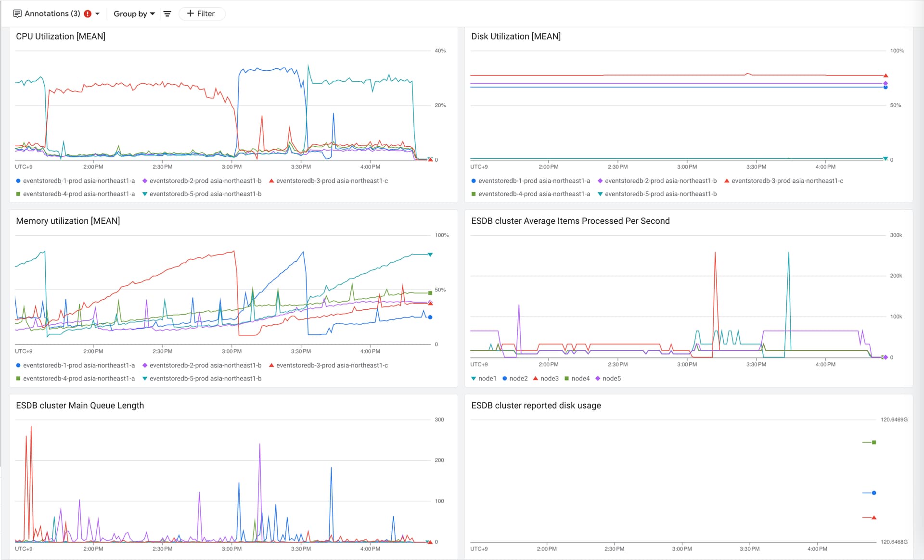924x560 pixels.
Task: Toggle node3 legend in Items Processed chart
Action: pos(546,379)
